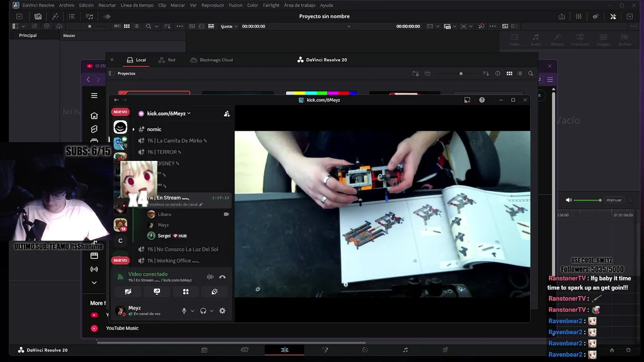Open the Fusion menu in menu bar
The width and height of the screenshot is (644, 362).
click(x=235, y=5)
